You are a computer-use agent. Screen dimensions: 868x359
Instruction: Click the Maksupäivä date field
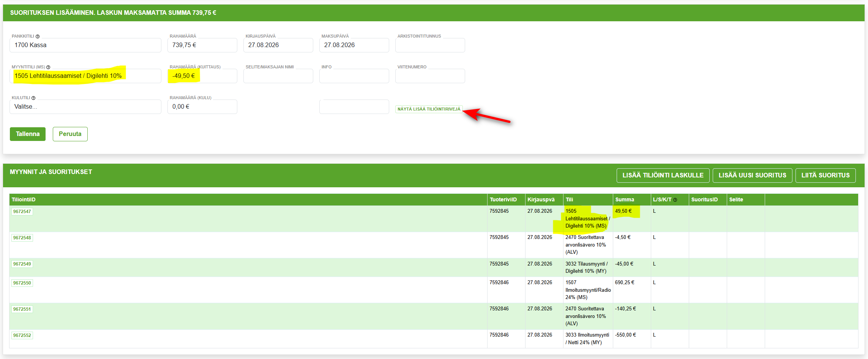coord(354,45)
